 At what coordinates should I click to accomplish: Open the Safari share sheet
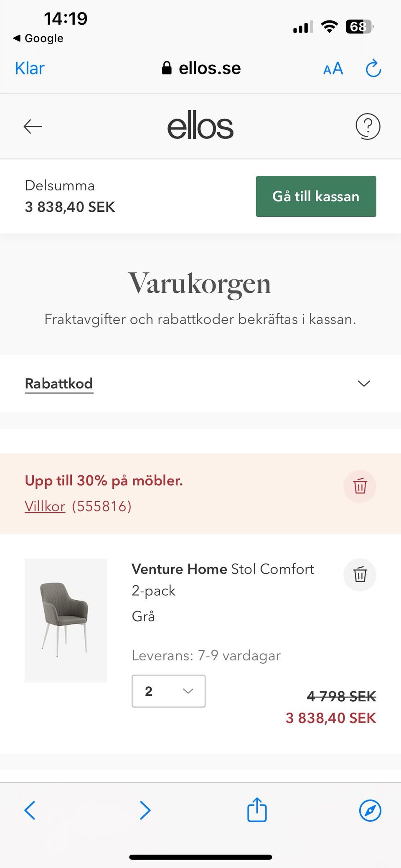click(257, 810)
